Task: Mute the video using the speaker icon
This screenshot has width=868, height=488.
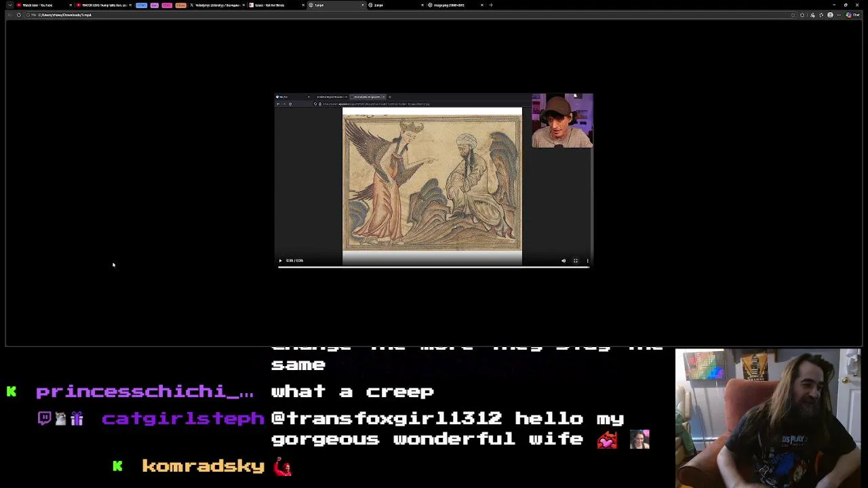Action: (x=564, y=260)
